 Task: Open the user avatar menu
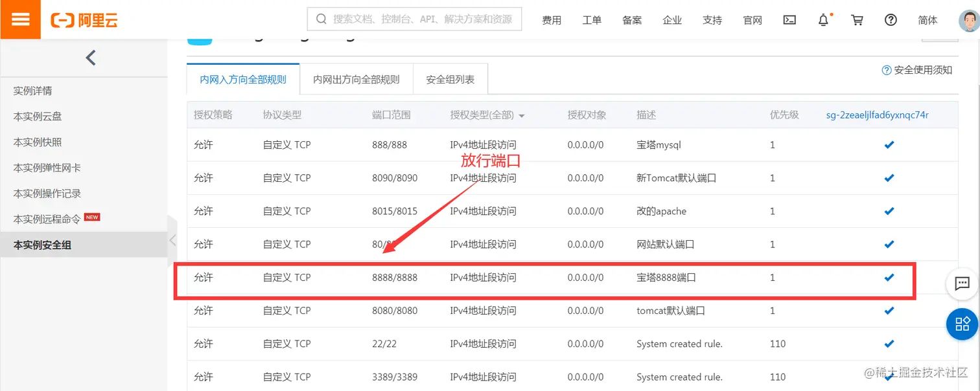coord(970,20)
